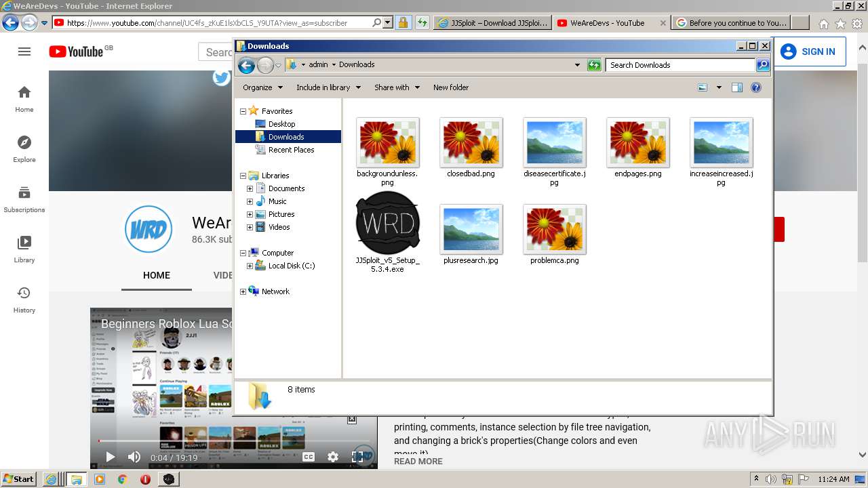This screenshot has width=868, height=488.
Task: Expand the Documents library node
Action: 250,188
